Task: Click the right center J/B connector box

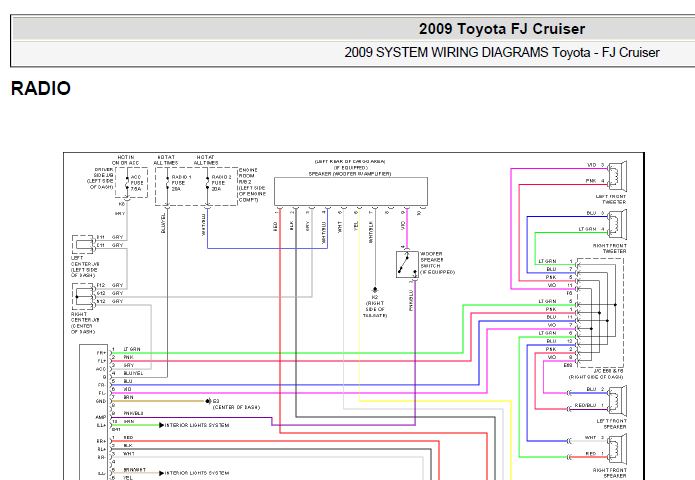Action: [x=83, y=296]
